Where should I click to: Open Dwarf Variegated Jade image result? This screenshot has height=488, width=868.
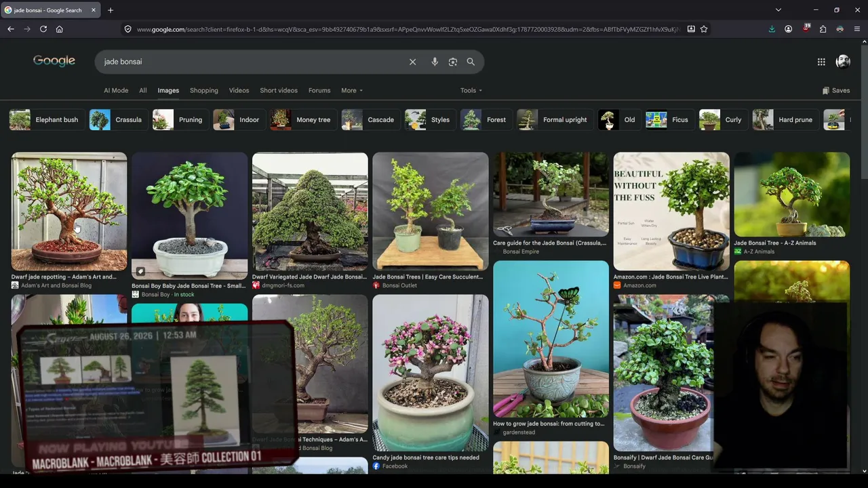tap(310, 211)
